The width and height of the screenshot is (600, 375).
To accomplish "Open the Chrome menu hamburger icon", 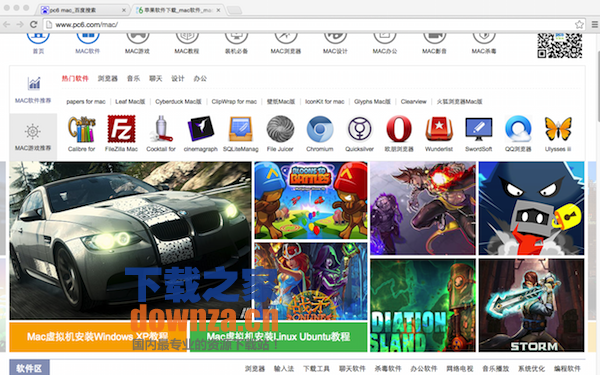I will tap(595, 24).
